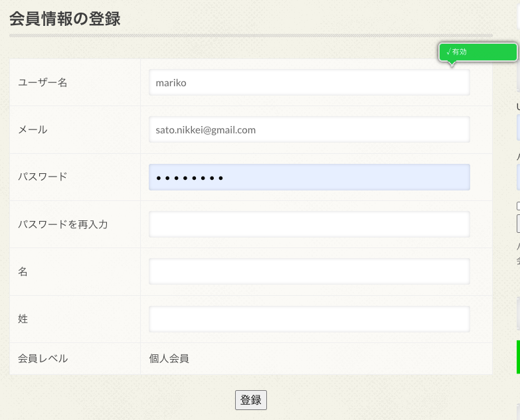Click the empty パスワードを再入力 input field
The width and height of the screenshot is (520, 420).
pyautogui.click(x=309, y=224)
